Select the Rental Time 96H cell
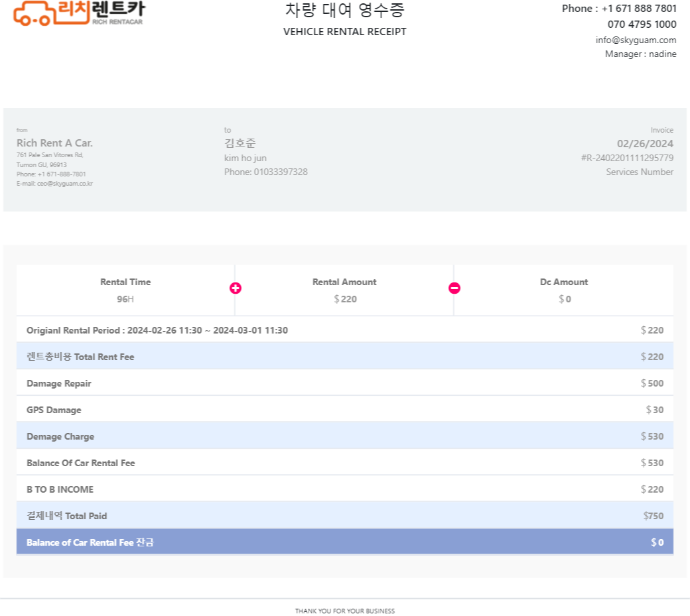690x616 pixels. click(x=125, y=290)
